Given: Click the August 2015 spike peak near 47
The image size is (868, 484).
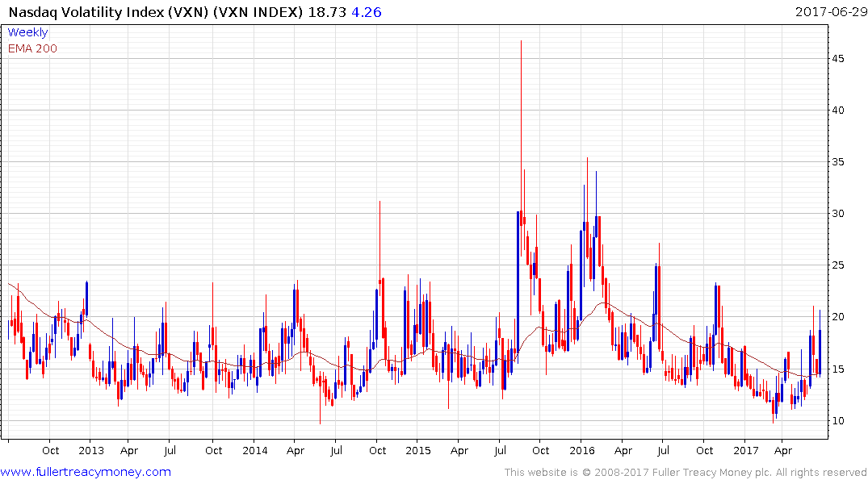Looking at the screenshot, I should point(521,41).
